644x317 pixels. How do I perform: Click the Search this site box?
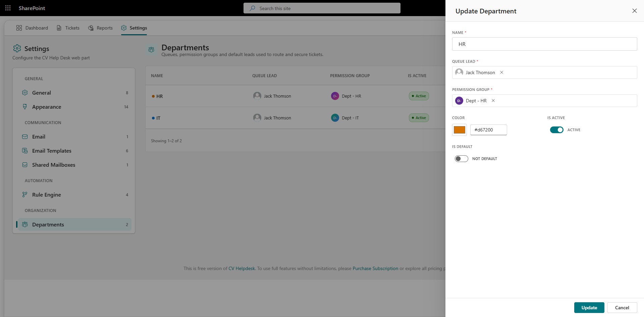tap(322, 8)
